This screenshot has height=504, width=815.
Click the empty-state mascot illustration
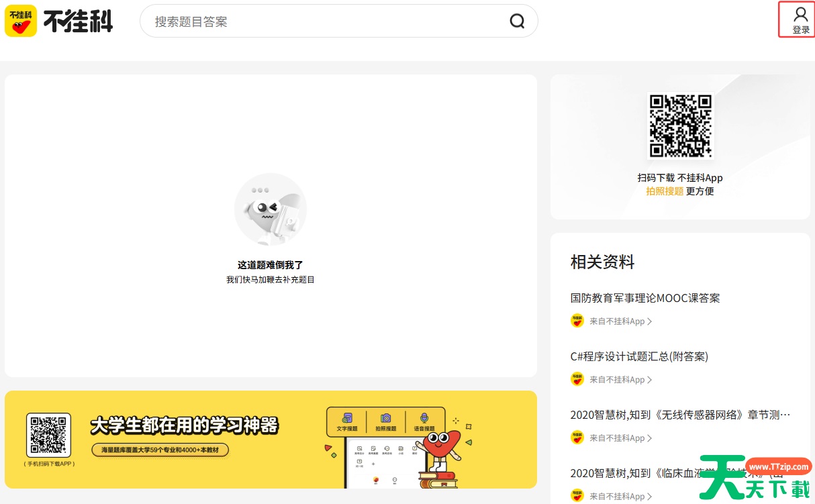(x=271, y=209)
